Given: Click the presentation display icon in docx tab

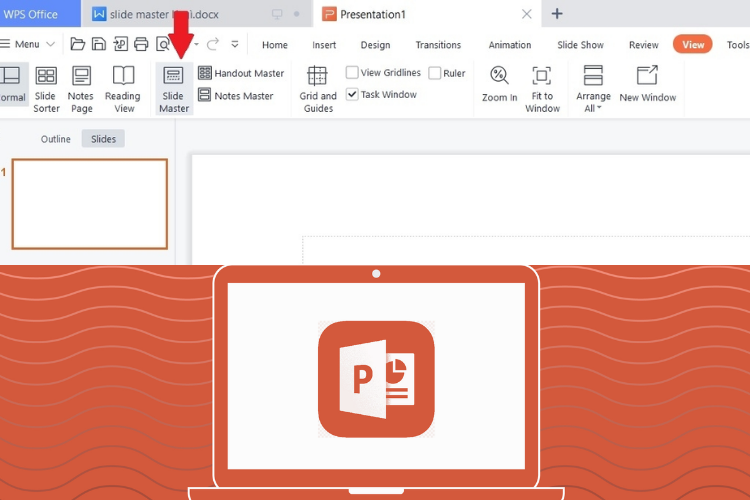Looking at the screenshot, I should point(277,14).
